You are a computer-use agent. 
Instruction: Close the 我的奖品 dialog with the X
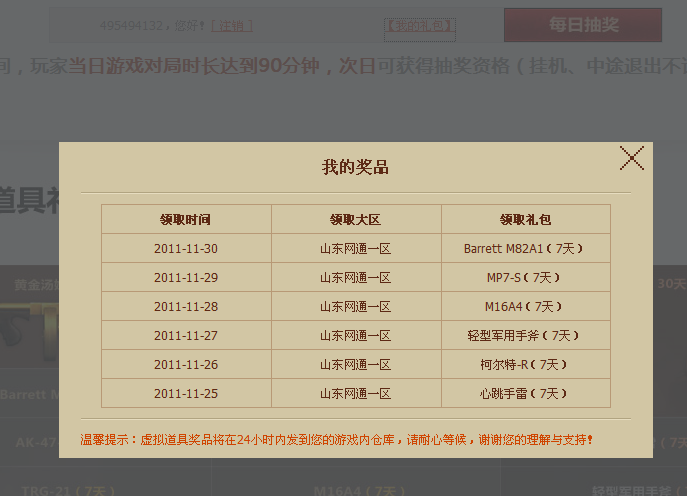pyautogui.click(x=631, y=158)
